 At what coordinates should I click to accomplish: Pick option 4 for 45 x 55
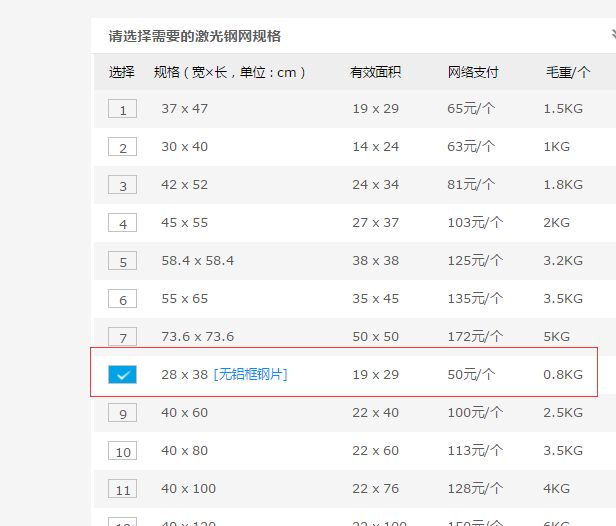pos(123,224)
